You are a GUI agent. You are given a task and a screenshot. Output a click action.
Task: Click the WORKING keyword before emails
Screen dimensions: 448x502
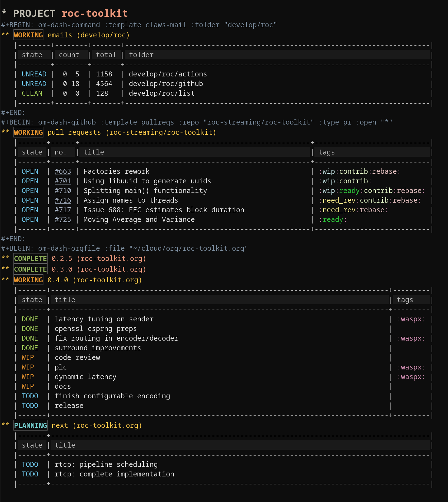coord(29,35)
